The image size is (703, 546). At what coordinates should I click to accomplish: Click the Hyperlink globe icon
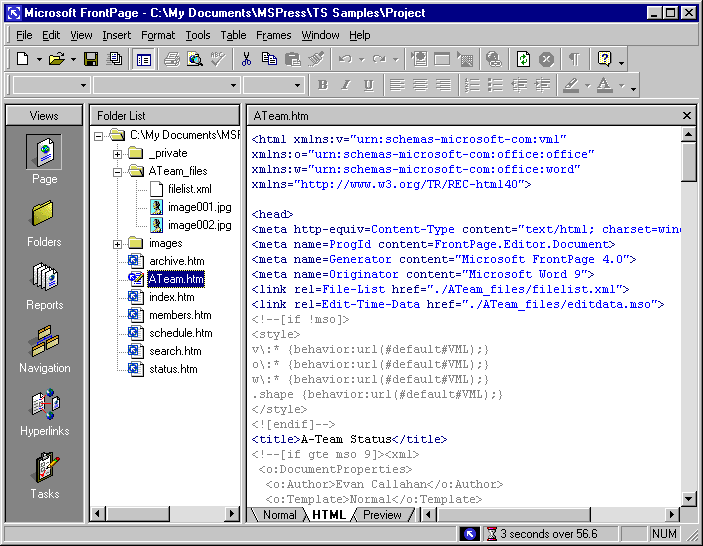pos(494,59)
